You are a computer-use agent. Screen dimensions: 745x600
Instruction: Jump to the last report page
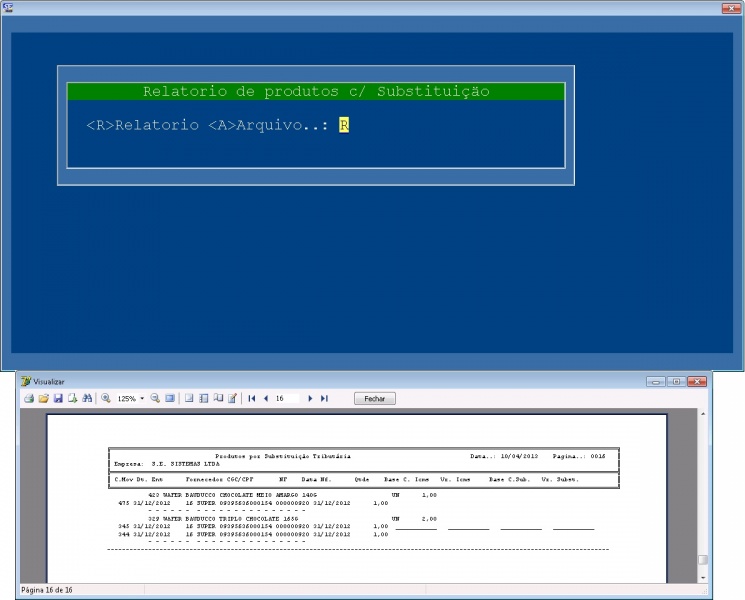[325, 398]
